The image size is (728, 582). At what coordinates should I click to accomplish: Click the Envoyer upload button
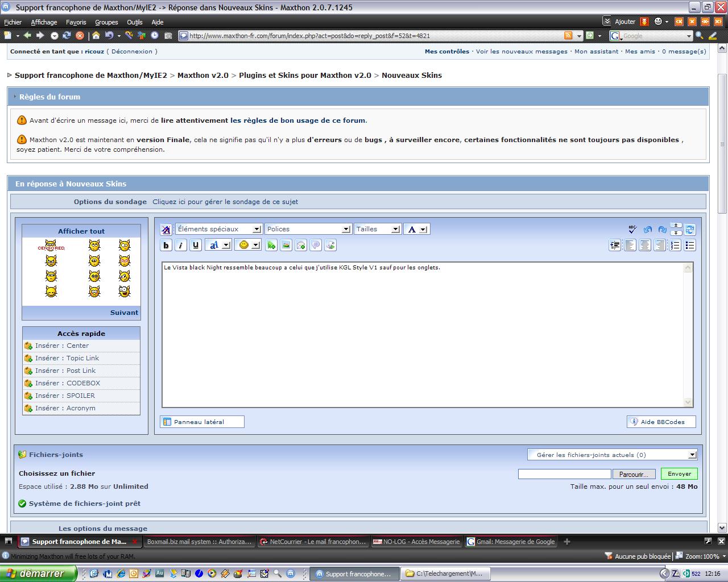click(x=679, y=474)
